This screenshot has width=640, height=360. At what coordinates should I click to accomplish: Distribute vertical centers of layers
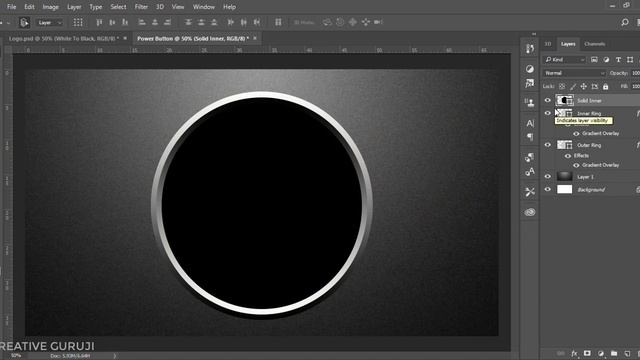point(201,22)
